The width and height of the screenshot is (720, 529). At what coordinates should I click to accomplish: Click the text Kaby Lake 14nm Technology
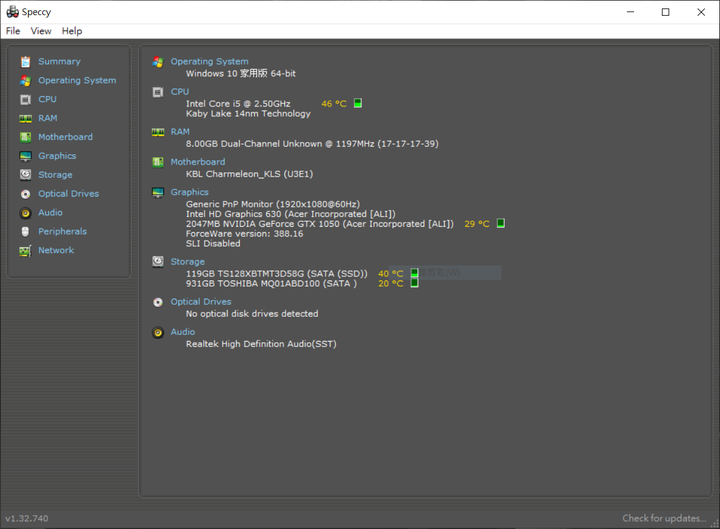248,114
